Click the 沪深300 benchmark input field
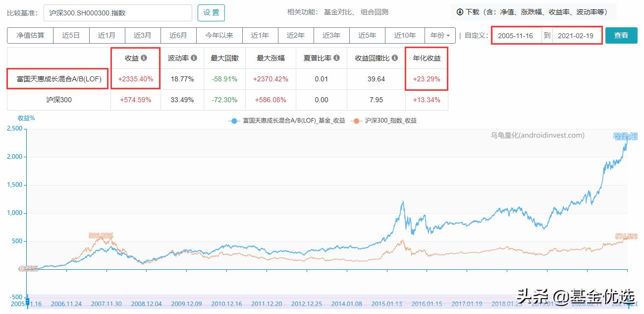This screenshot has width=644, height=314. tap(119, 12)
